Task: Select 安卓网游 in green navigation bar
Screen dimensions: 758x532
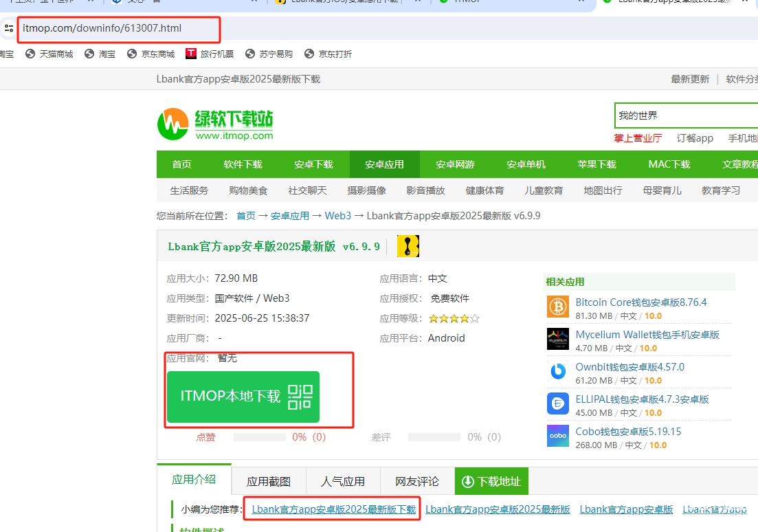Action: [x=455, y=164]
